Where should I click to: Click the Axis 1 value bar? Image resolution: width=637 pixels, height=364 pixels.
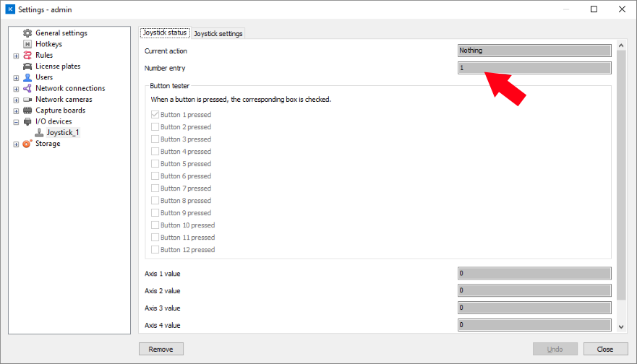534,274
